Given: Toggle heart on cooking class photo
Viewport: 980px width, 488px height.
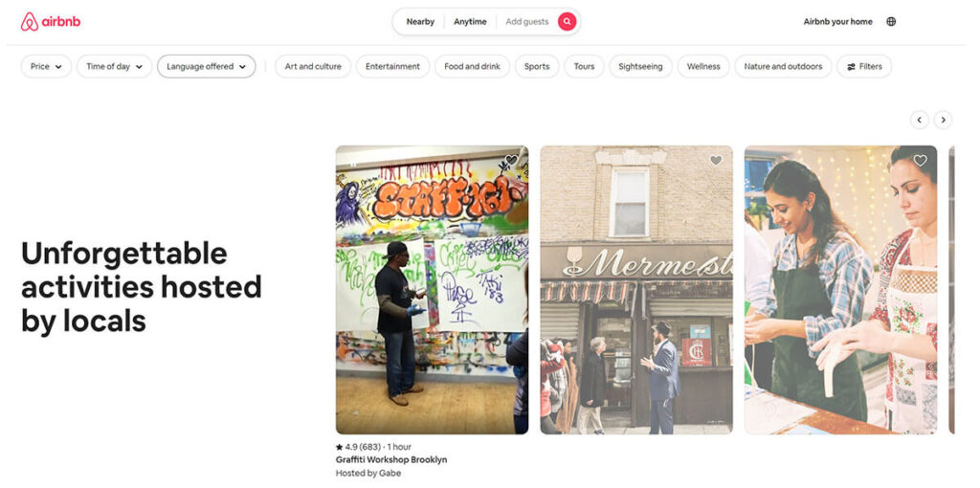Looking at the screenshot, I should (x=920, y=161).
